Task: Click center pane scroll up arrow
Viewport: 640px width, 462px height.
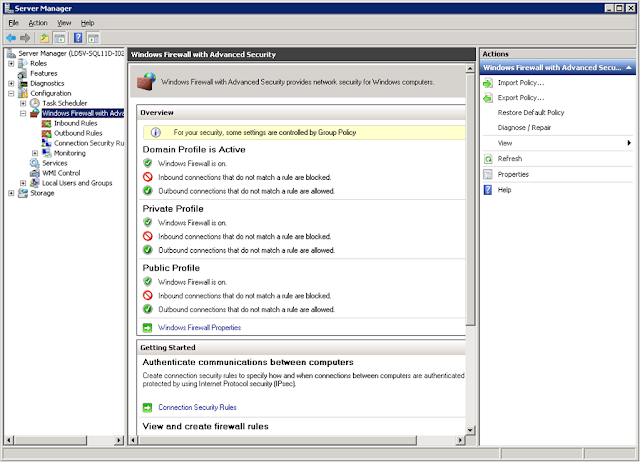Action: [x=470, y=69]
